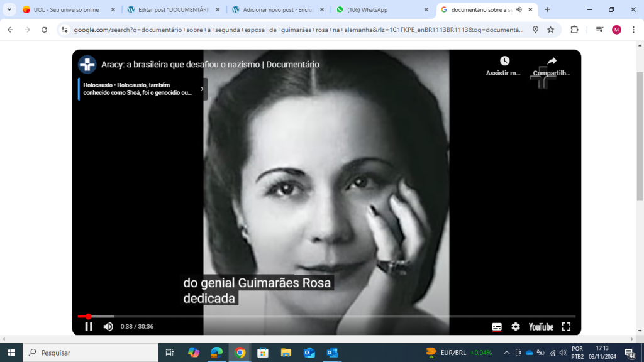
Task: Toggle video subtitles/closed captions
Action: click(497, 327)
